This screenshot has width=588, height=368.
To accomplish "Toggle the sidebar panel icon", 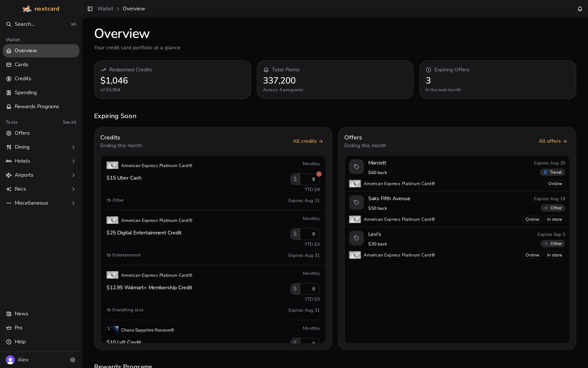I will click(90, 9).
